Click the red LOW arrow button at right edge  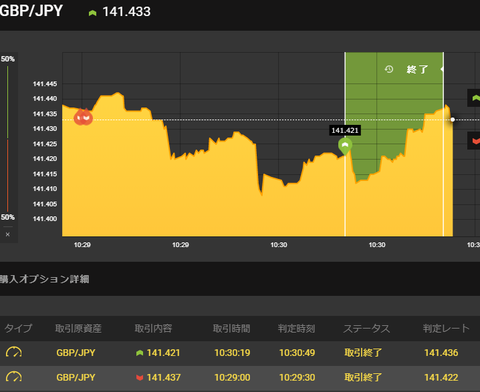click(475, 141)
